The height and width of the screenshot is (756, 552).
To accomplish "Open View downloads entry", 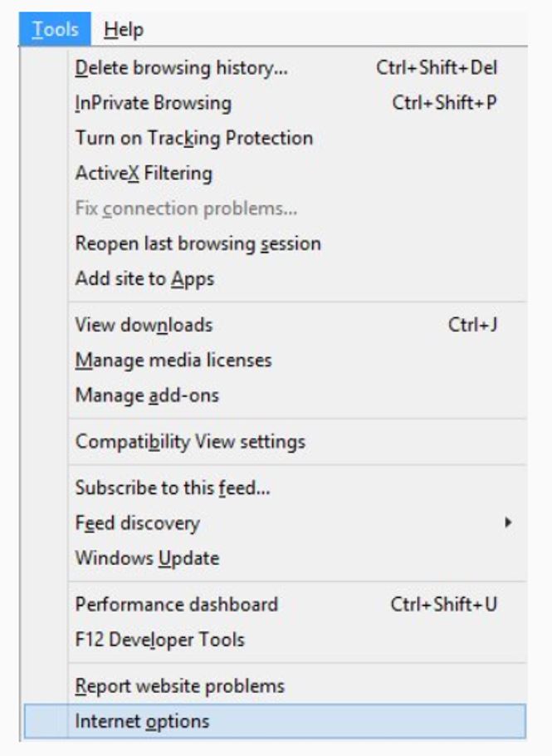I will 144,325.
